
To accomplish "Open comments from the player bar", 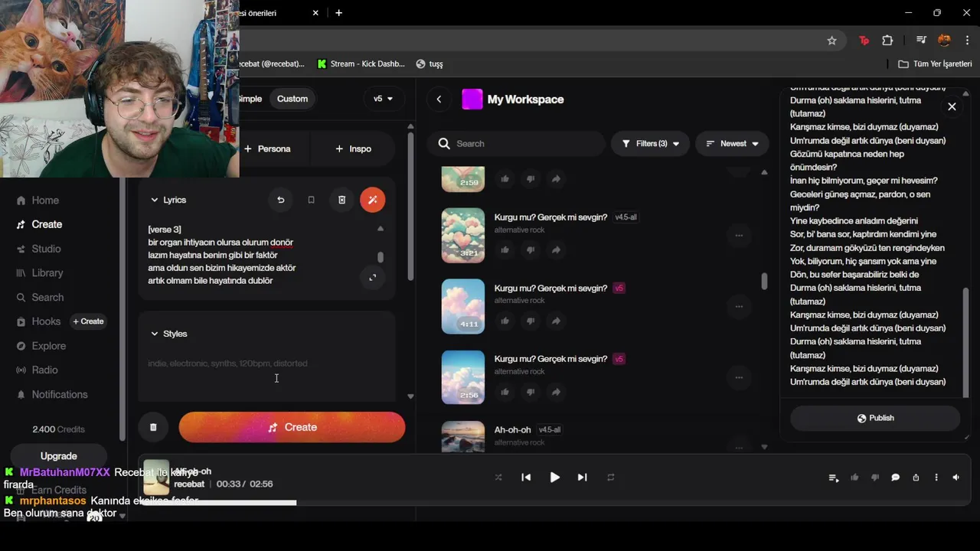I will point(895,478).
